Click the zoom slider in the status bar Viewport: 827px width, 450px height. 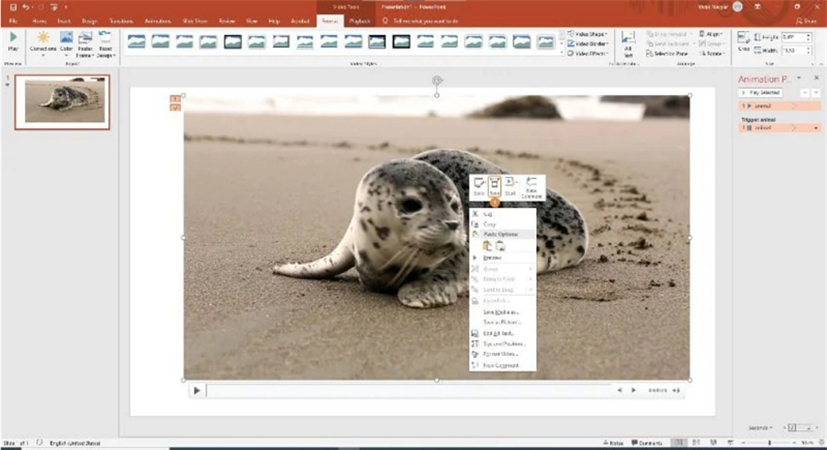coord(768,442)
